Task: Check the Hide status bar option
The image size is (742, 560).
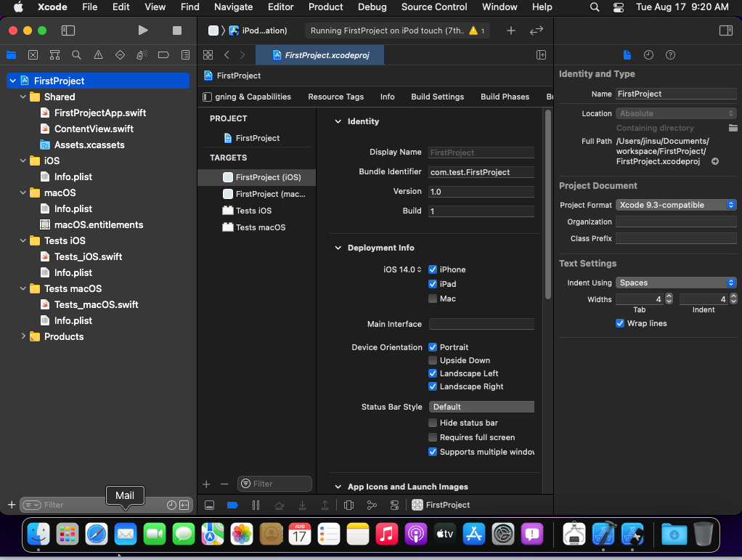Action: tap(433, 423)
